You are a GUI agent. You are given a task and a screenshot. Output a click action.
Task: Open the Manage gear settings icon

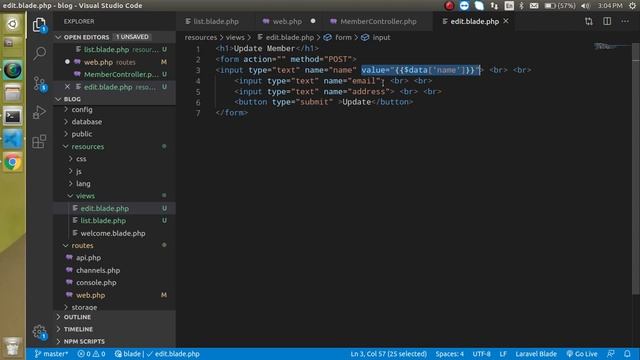(x=40, y=331)
